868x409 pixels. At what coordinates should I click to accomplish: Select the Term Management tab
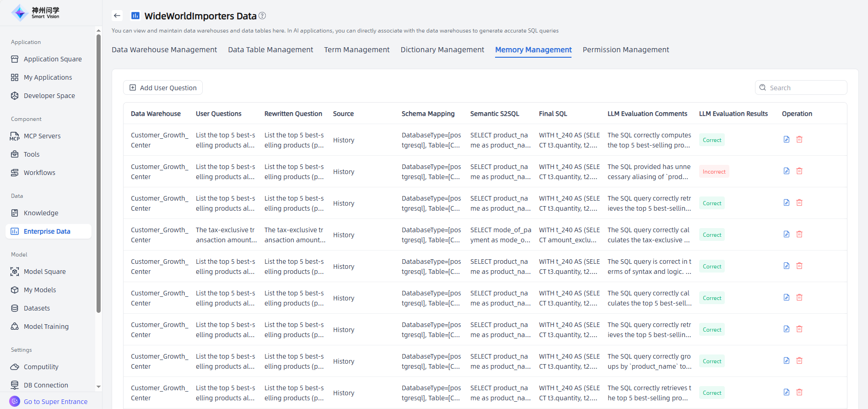point(356,49)
